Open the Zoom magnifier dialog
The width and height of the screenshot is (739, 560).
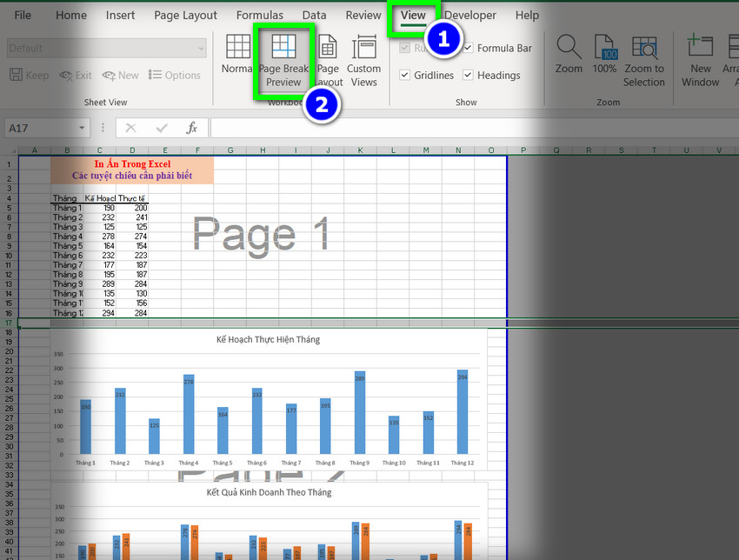pos(569,54)
